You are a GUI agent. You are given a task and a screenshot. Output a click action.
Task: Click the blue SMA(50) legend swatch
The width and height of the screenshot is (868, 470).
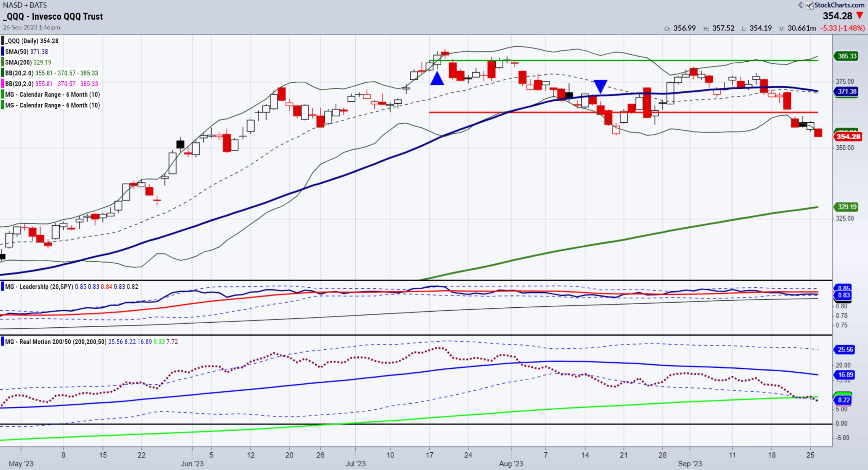pos(3,52)
